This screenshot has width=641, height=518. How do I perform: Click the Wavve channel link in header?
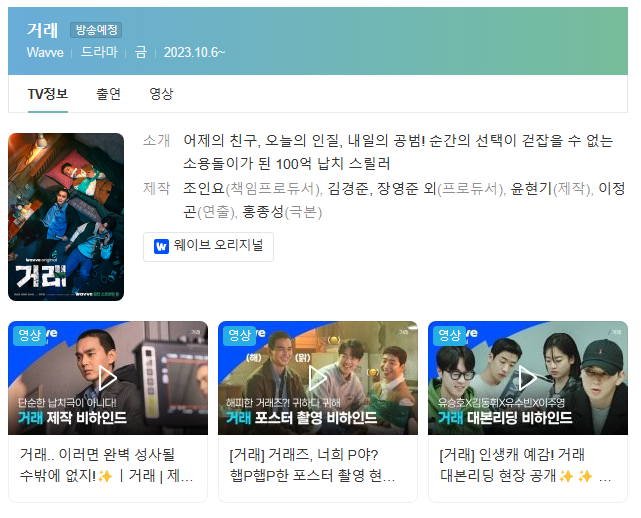[x=45, y=52]
